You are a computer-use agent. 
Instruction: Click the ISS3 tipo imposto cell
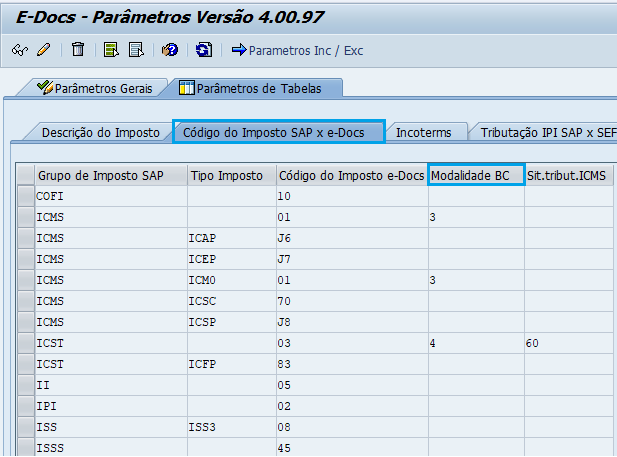click(232, 427)
